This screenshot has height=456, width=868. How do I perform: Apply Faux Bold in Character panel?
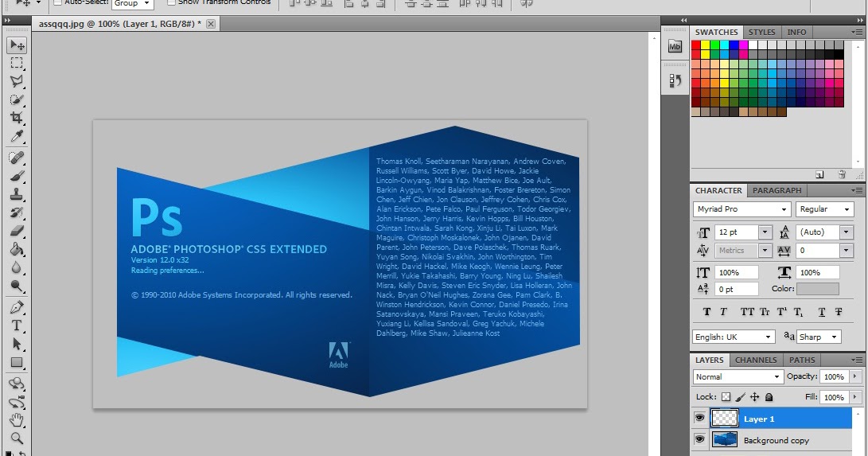706,312
